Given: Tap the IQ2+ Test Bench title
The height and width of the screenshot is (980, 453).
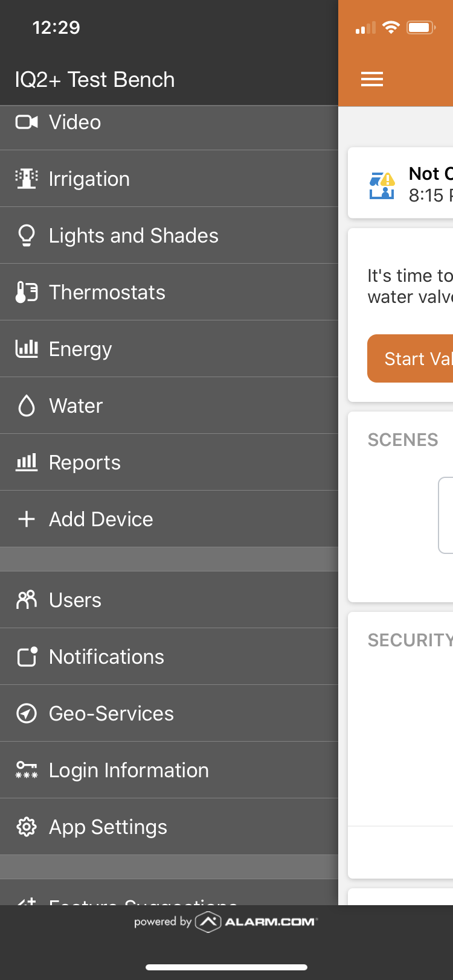Looking at the screenshot, I should [x=95, y=80].
